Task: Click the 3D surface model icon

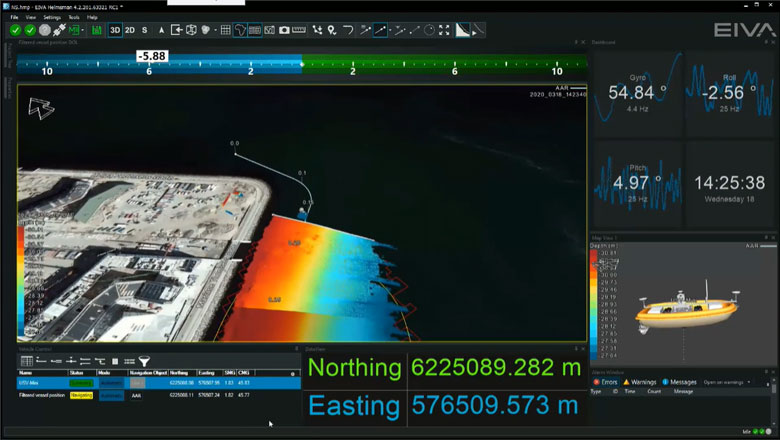Action: 205,30
